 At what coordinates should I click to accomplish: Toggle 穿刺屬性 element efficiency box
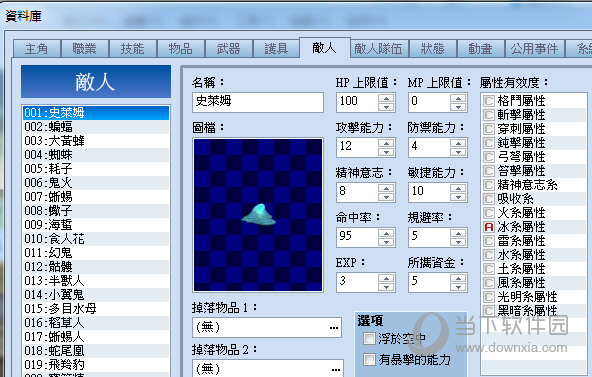tap(489, 129)
